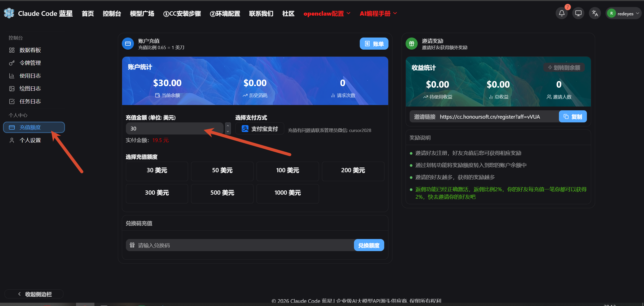Screen dimensions: 644x306
Task: Click the monitor theme icon in header
Action: pos(578,13)
